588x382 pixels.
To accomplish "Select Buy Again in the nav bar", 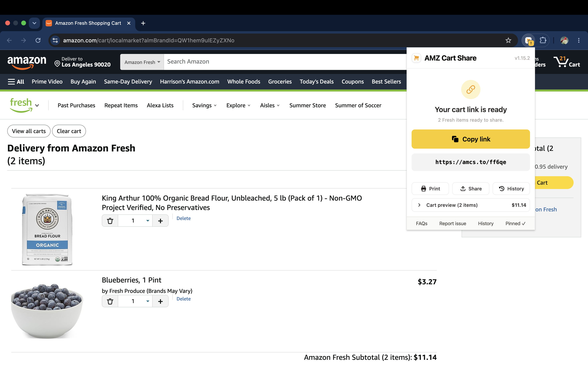I will [83, 82].
